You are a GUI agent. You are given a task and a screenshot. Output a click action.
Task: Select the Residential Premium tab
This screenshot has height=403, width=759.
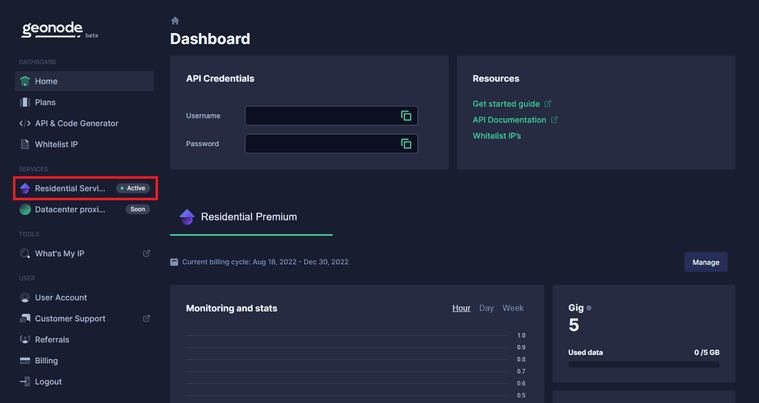click(x=251, y=217)
